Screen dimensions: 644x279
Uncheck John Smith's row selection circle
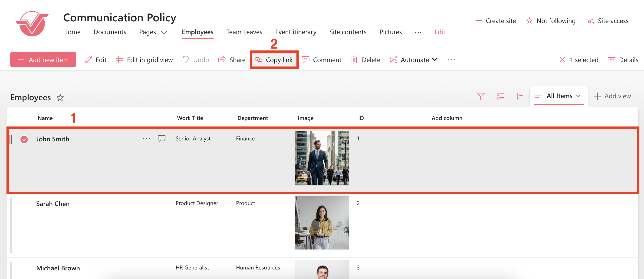[x=24, y=139]
